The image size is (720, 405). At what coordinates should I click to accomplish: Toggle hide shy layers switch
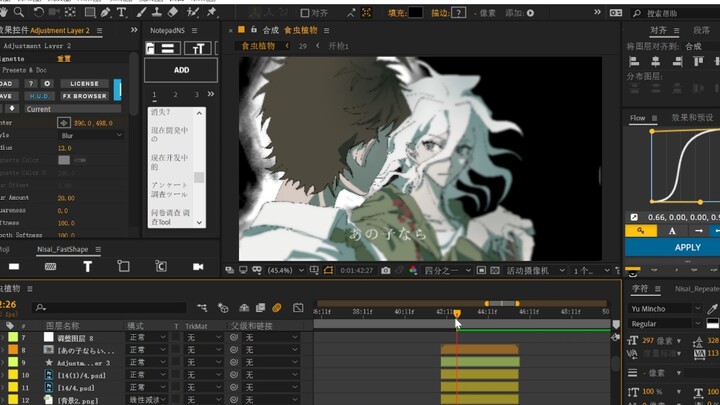pyautogui.click(x=244, y=308)
